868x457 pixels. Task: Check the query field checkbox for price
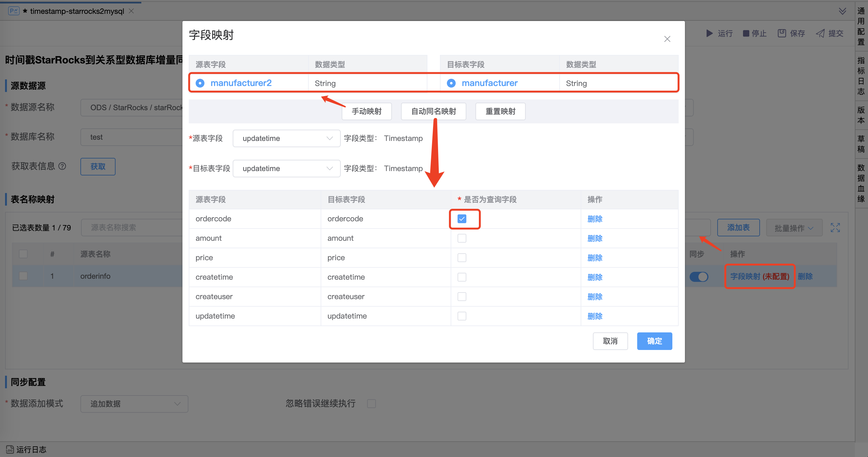[462, 258]
